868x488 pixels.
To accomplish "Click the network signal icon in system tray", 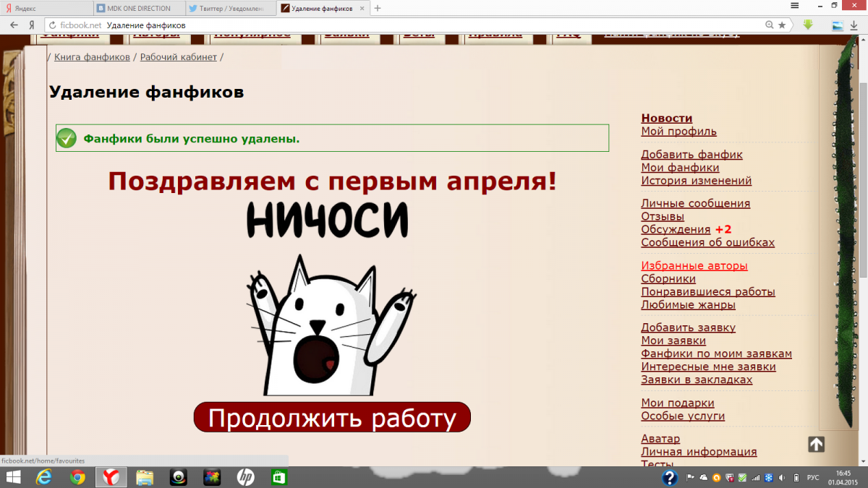I will (x=756, y=477).
